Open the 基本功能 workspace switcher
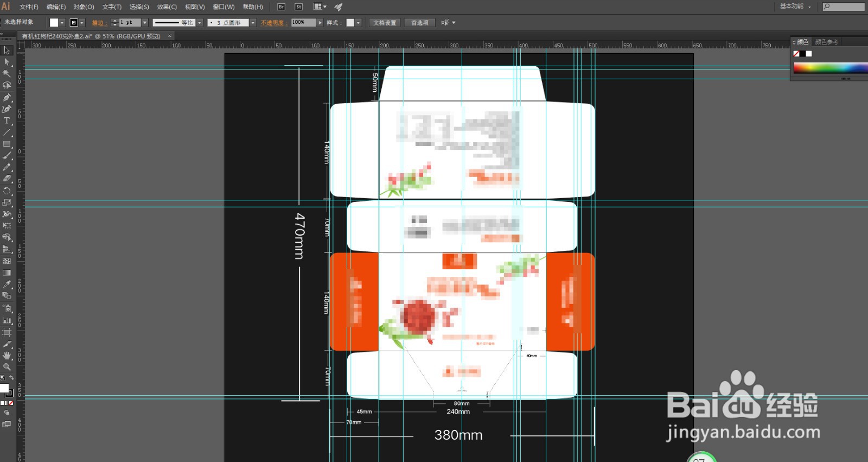The image size is (868, 462). click(x=795, y=7)
